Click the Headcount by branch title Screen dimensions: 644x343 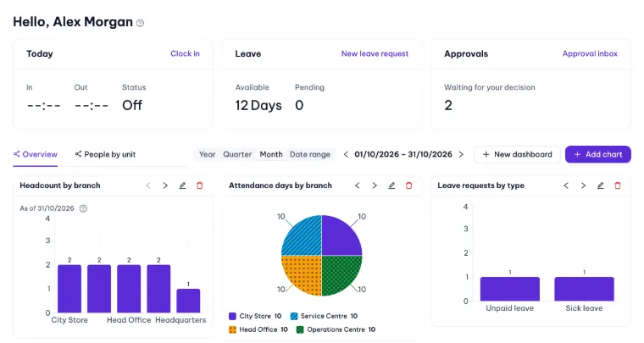coord(60,185)
